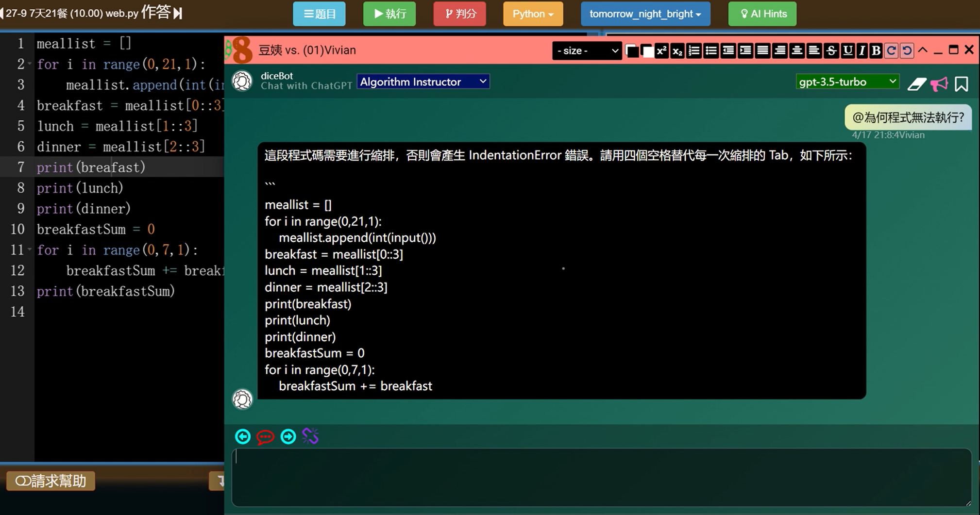Expand the Algorithm Instructor role dropdown
980x515 pixels.
[x=423, y=82]
